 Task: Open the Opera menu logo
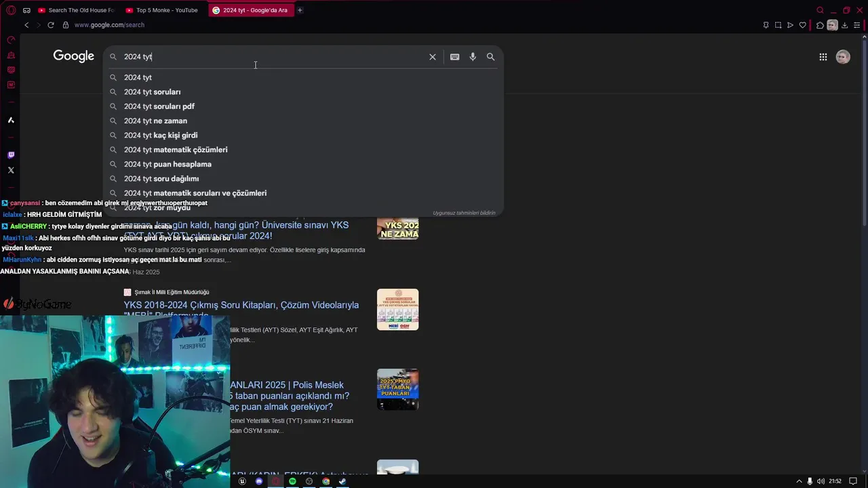(x=11, y=10)
